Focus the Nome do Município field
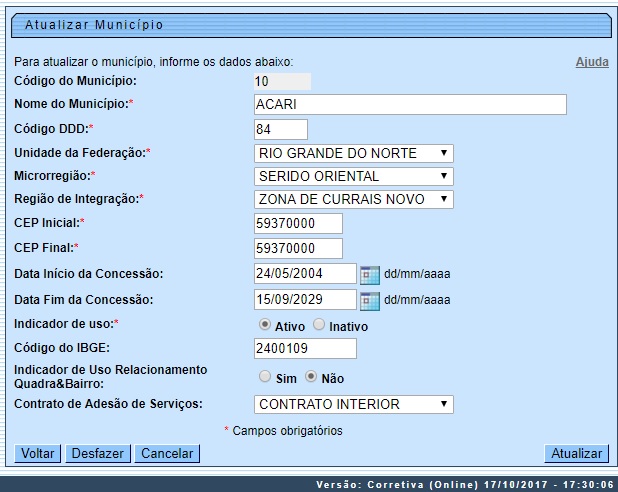 410,105
